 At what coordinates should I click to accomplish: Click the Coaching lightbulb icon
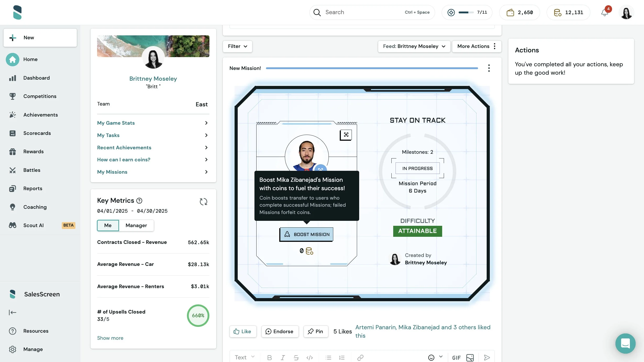point(13,207)
